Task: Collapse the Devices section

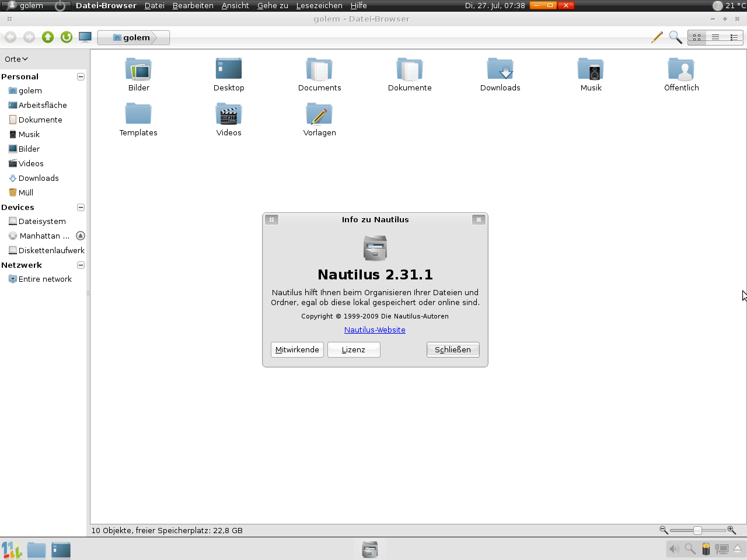Action: pyautogui.click(x=81, y=207)
